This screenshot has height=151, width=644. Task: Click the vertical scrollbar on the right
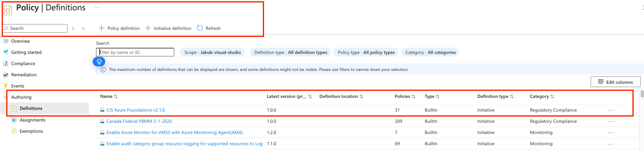point(642,94)
